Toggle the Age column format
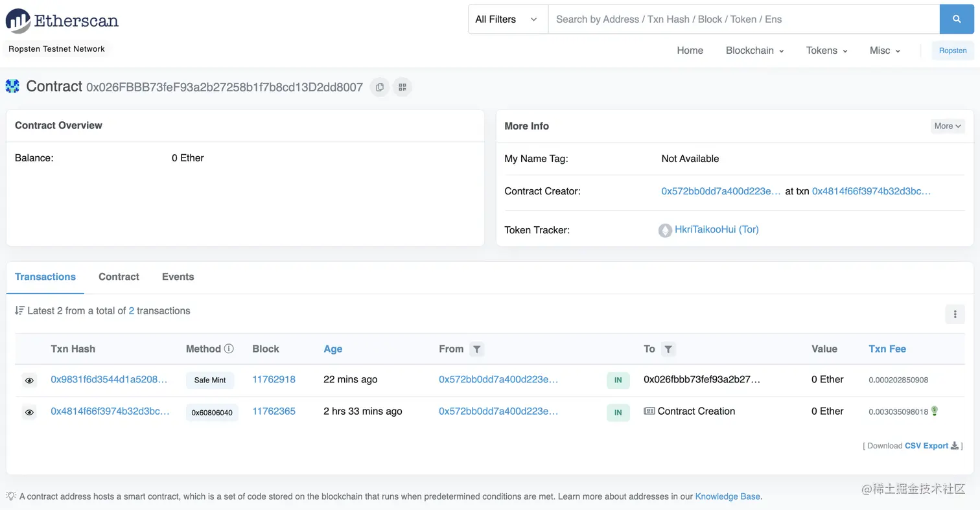Image resolution: width=980 pixels, height=510 pixels. click(x=332, y=349)
